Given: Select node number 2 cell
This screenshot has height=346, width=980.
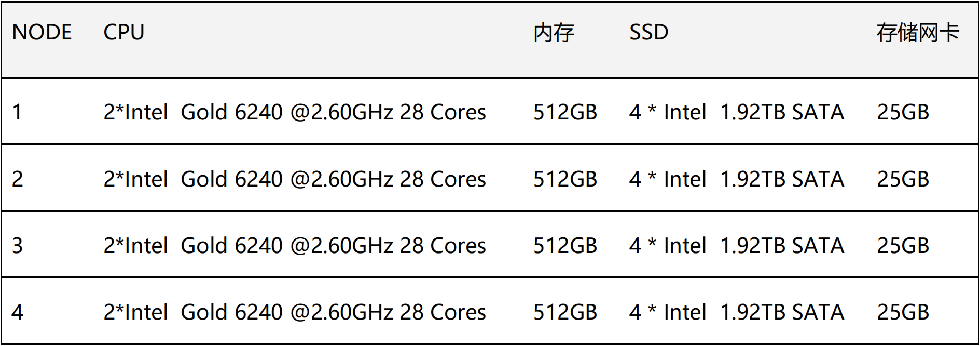Looking at the screenshot, I should pyautogui.click(x=18, y=179).
